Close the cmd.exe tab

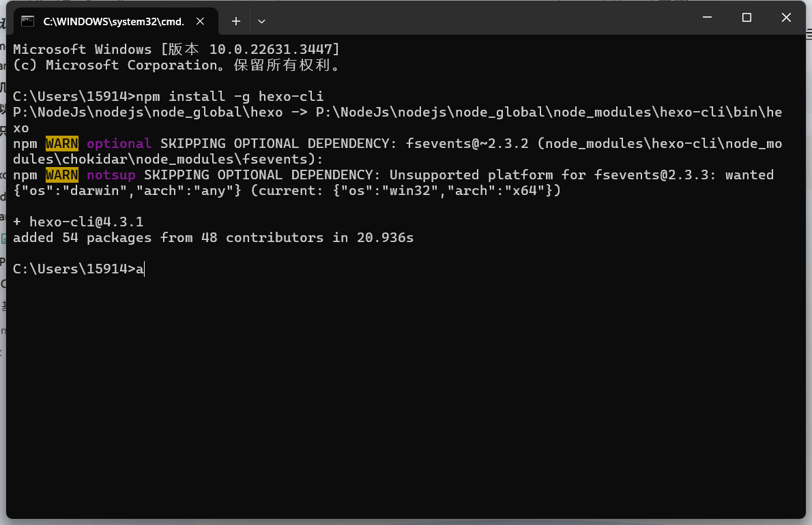201,21
